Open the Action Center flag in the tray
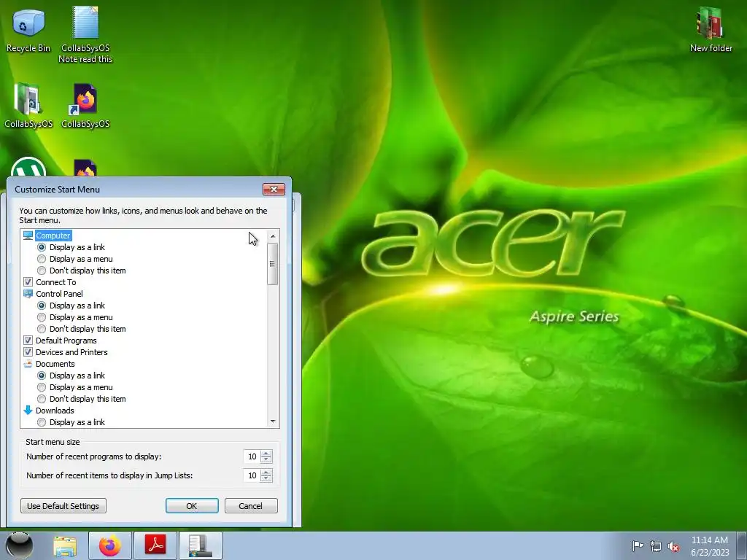 [638, 545]
